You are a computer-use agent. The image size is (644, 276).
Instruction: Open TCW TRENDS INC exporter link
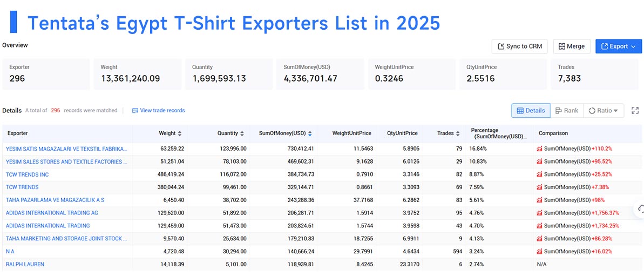pyautogui.click(x=27, y=174)
